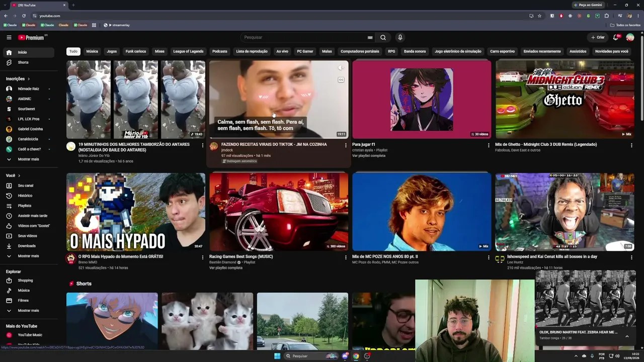Select the Música filter chip

(x=92, y=51)
